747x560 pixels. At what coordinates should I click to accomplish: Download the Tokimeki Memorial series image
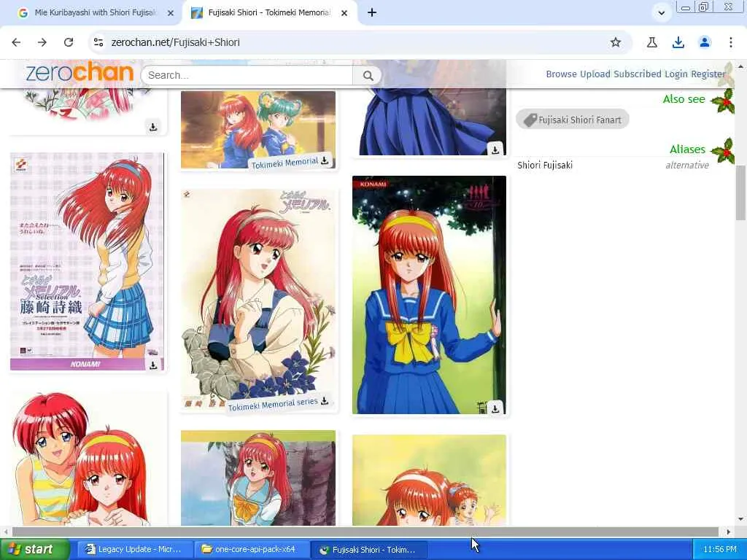coord(325,401)
